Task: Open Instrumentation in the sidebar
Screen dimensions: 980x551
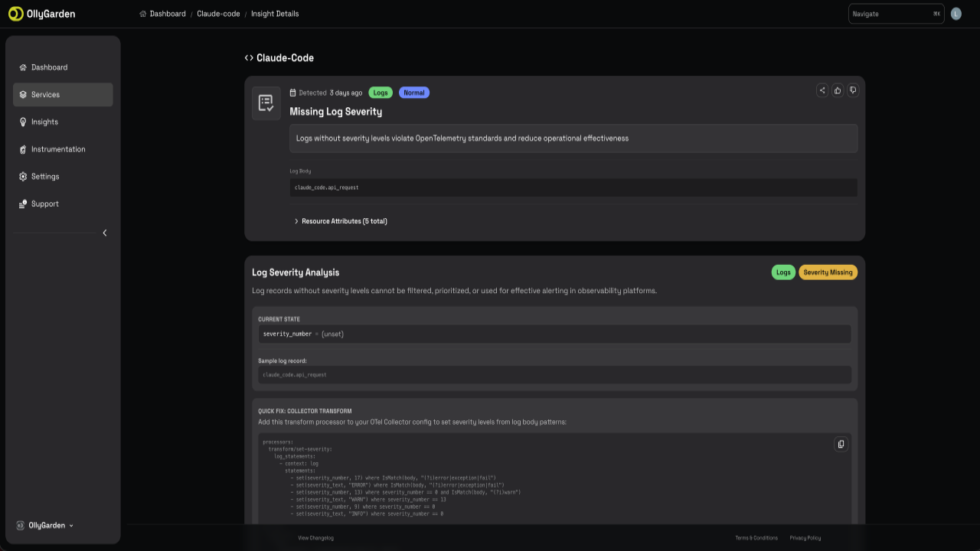Action: [63, 149]
